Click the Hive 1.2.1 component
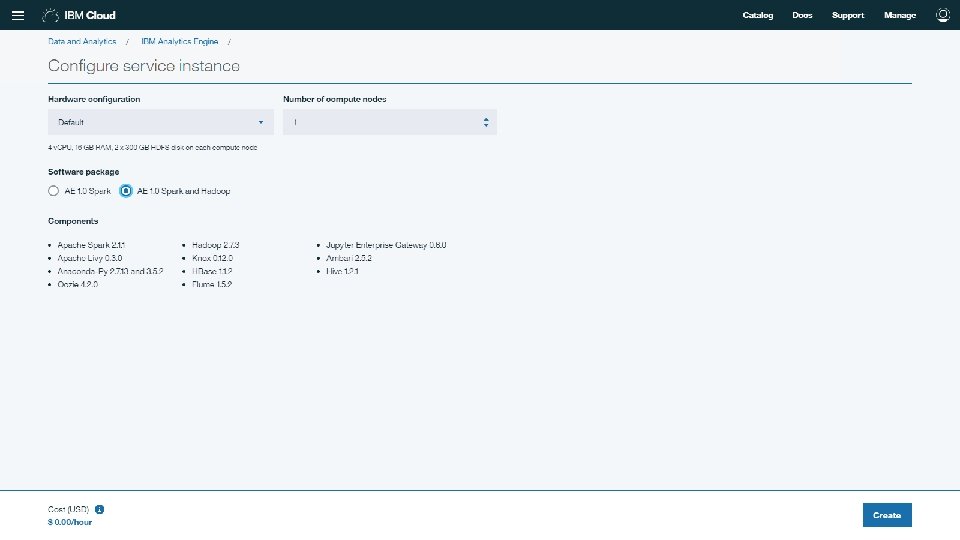The width and height of the screenshot is (960, 540). click(x=342, y=271)
